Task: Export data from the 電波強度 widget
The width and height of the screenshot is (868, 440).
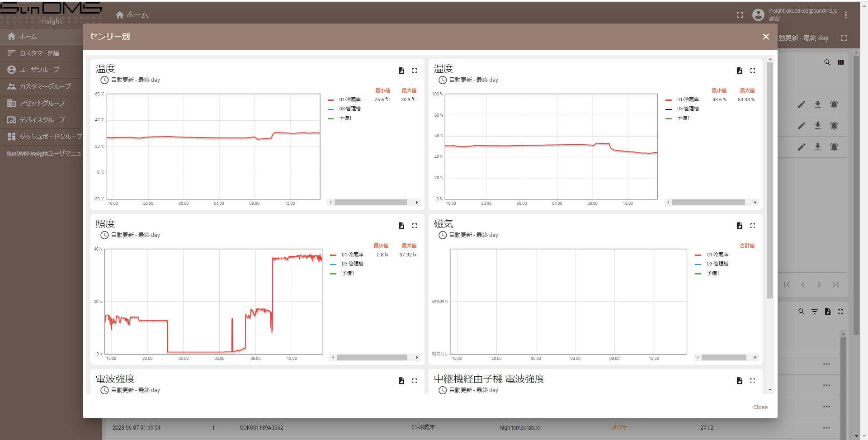Action: click(401, 381)
